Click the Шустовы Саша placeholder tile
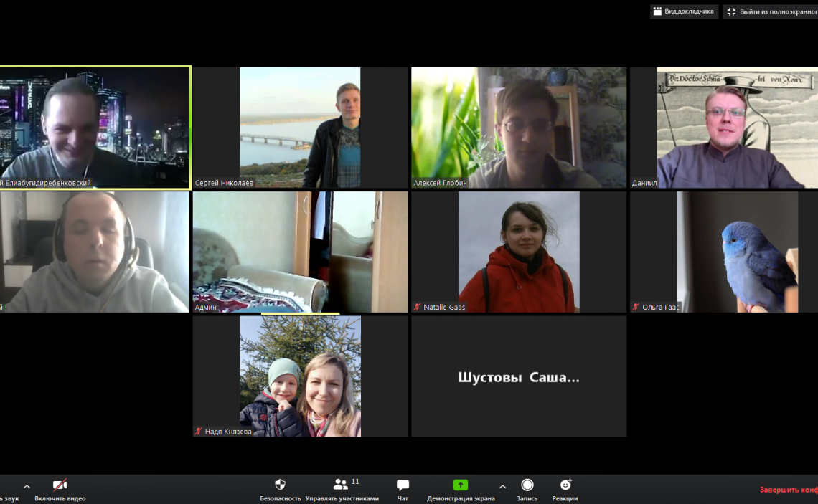818x504 pixels. [518, 377]
